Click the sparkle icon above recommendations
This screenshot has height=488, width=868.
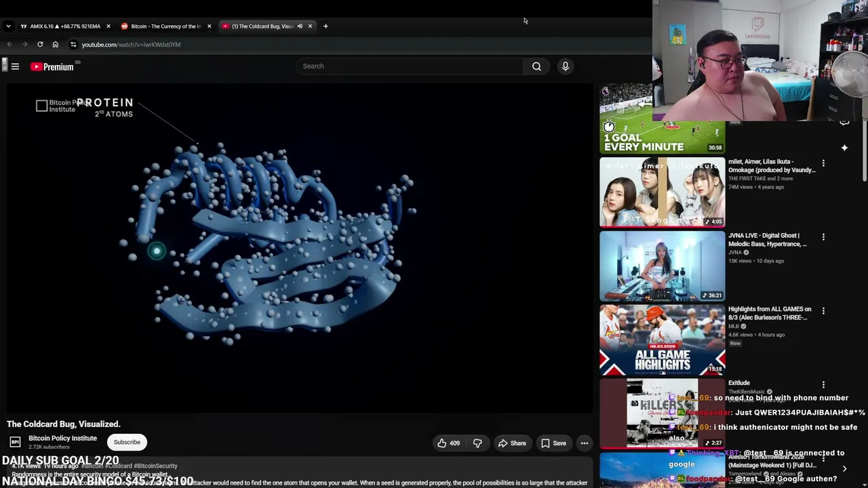click(844, 148)
